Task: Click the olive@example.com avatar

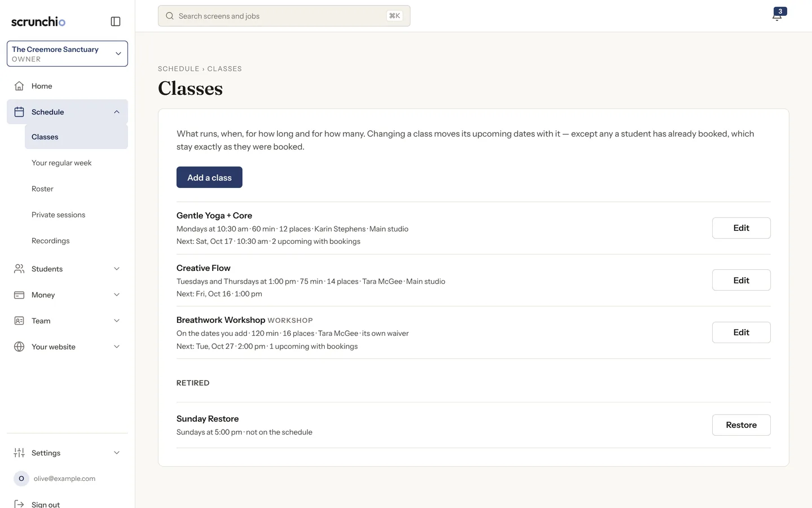Action: pyautogui.click(x=21, y=479)
